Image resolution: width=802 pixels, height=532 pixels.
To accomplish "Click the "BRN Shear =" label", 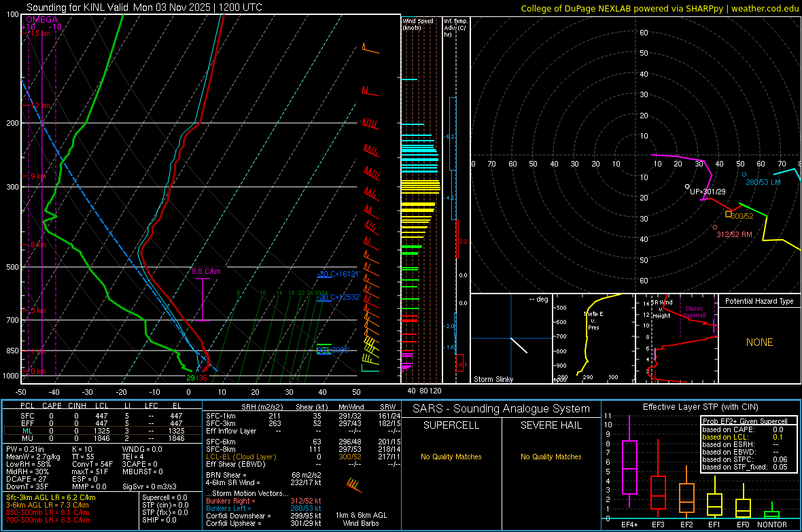I will pyautogui.click(x=226, y=475).
